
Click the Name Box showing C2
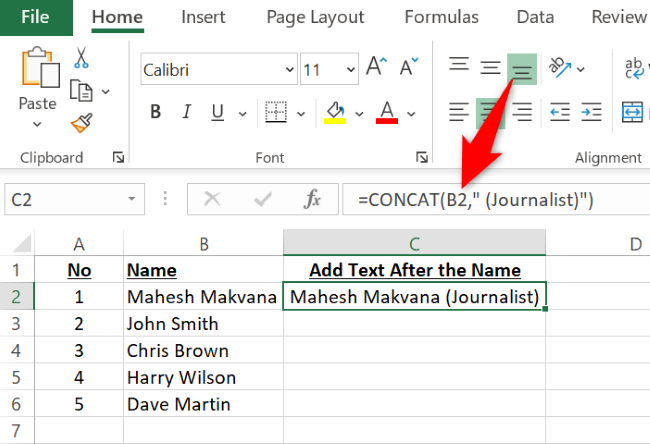[75, 199]
